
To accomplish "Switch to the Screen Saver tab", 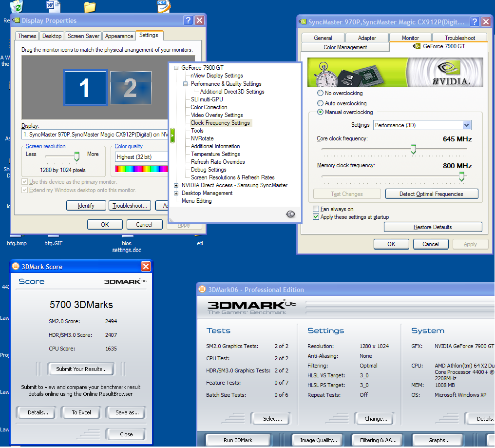I will [83, 36].
